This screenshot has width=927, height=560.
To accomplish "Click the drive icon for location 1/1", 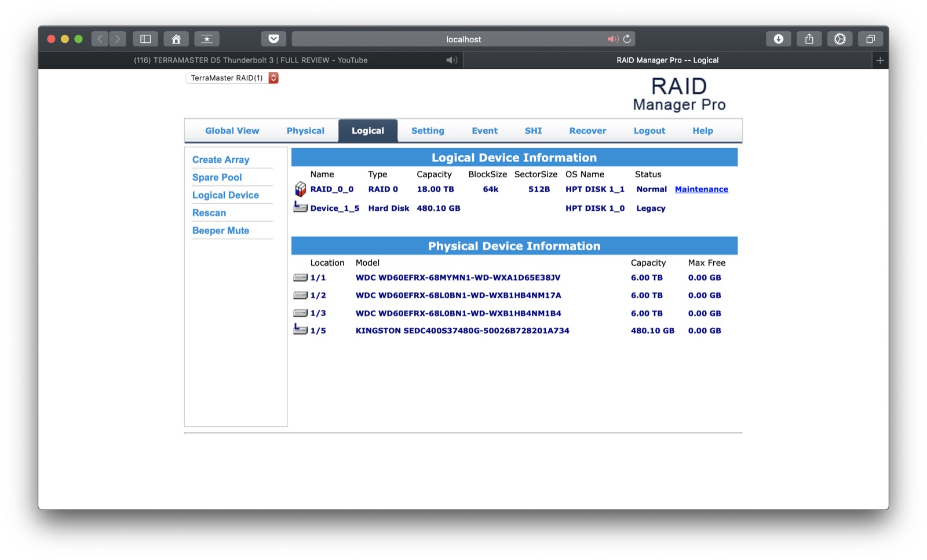I will pos(300,277).
